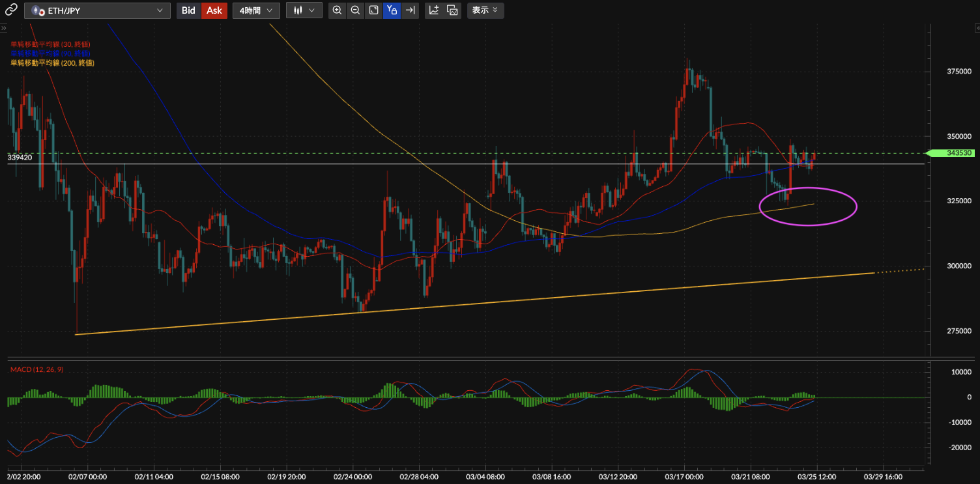Open the candlestick chart type dropdown
The image size is (980, 484).
[x=304, y=10]
